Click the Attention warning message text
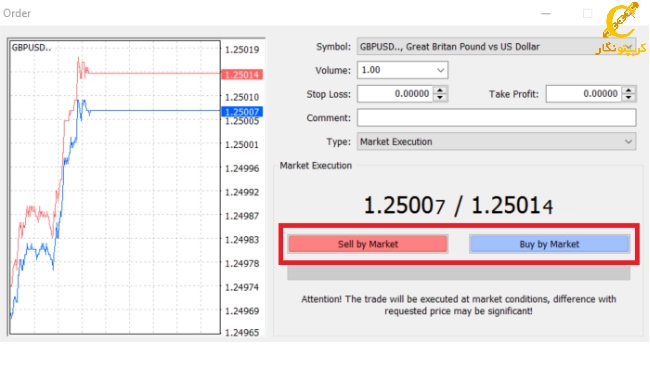This screenshot has width=650, height=365. coord(458,305)
